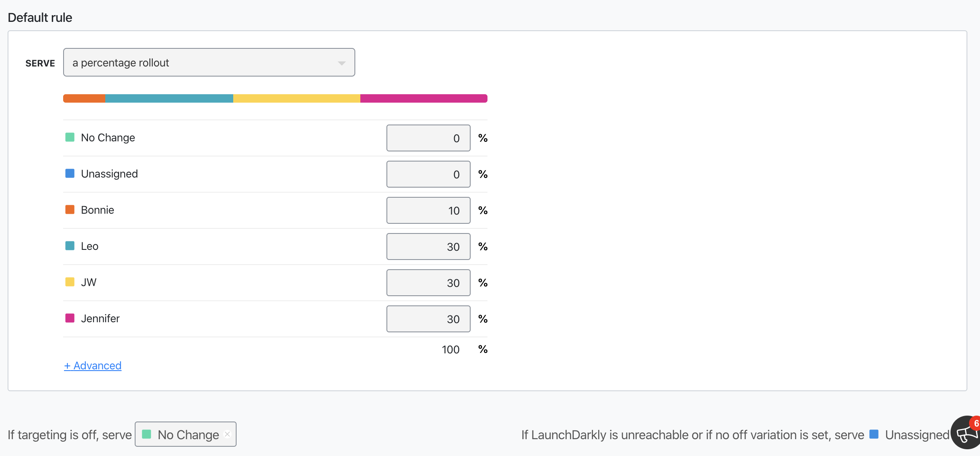Click the teal swatch beside Leo
The image size is (980, 456).
click(69, 245)
